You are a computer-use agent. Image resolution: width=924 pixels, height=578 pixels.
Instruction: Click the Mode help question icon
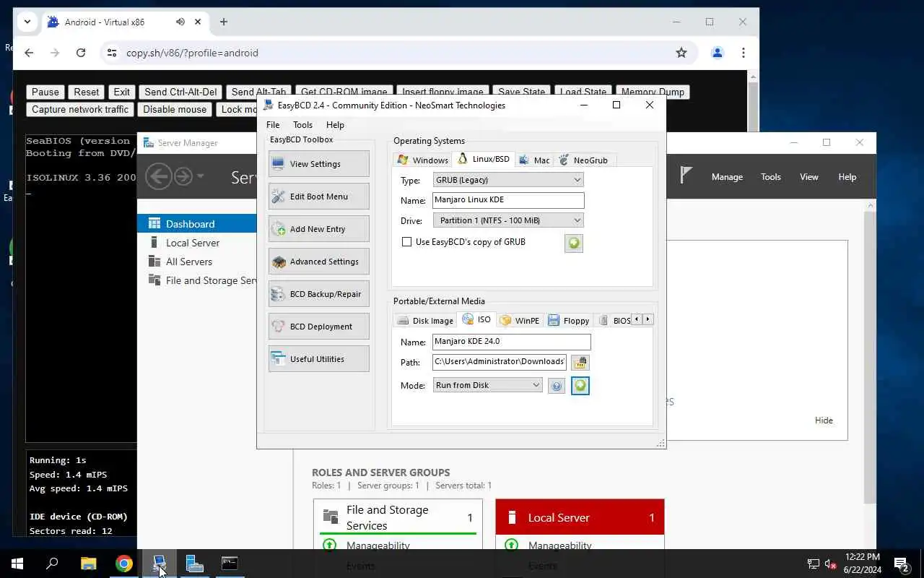pyautogui.click(x=557, y=387)
